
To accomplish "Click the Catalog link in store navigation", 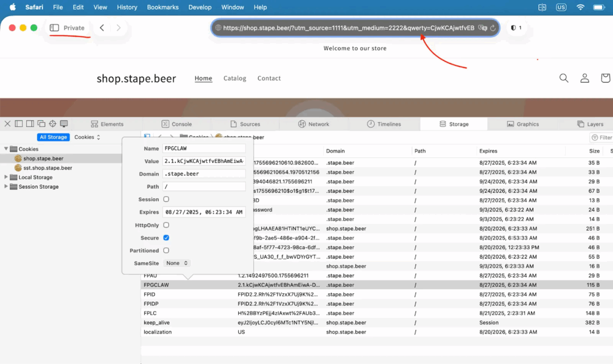I will click(235, 78).
